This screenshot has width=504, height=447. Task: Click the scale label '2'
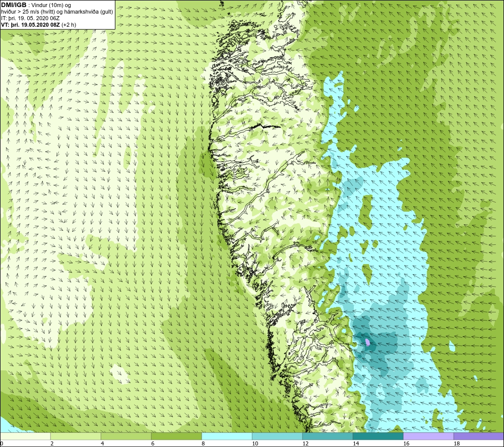pyautogui.click(x=52, y=443)
